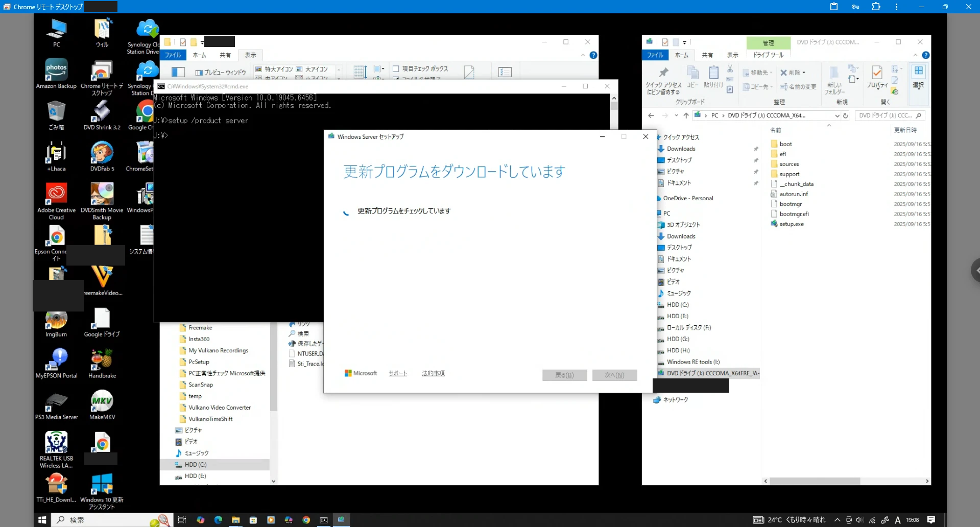Toggle the 項目チェック ボックス checkbox
This screenshot has width=980, height=527.
396,68
